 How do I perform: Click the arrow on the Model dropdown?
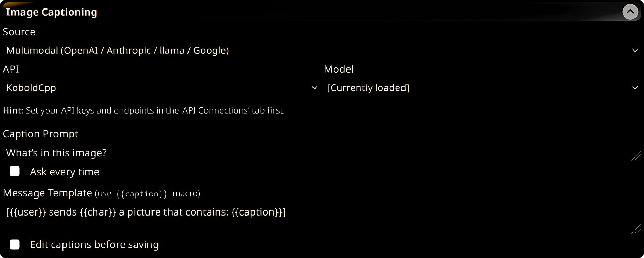(635, 88)
